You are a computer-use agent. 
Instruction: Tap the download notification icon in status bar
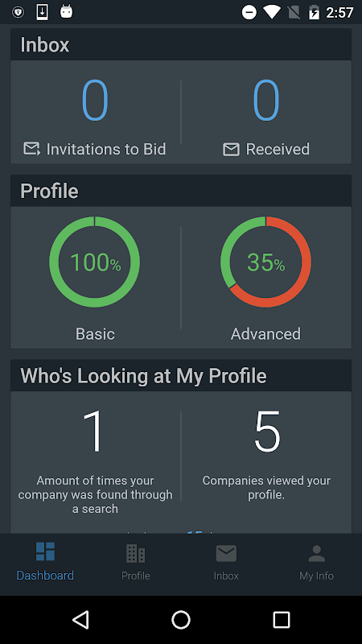point(43,12)
